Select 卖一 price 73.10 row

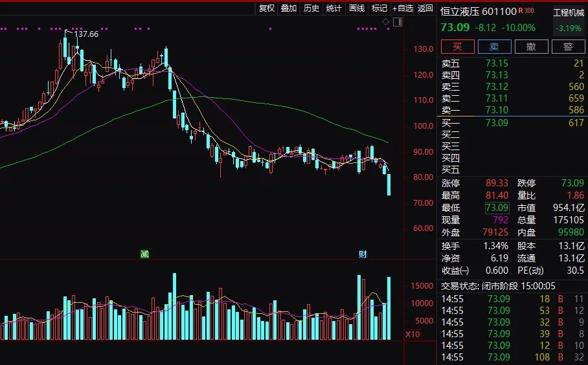(x=512, y=110)
